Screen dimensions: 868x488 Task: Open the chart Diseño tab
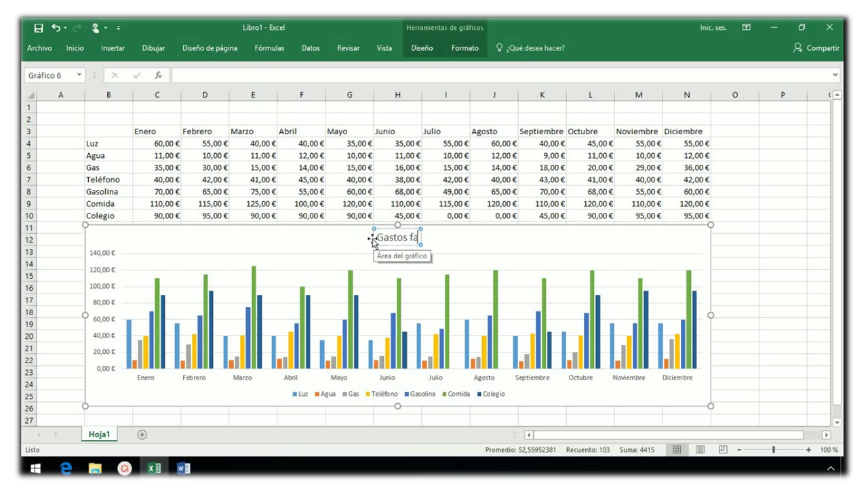[x=422, y=48]
